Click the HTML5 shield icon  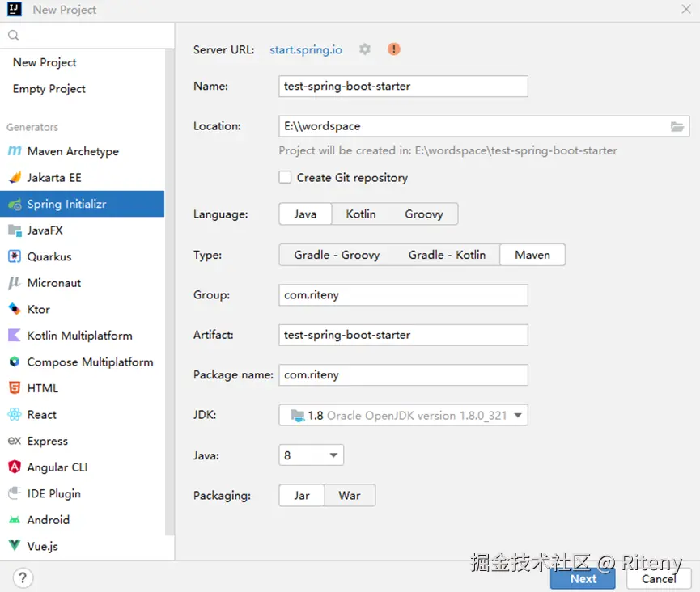(x=15, y=388)
